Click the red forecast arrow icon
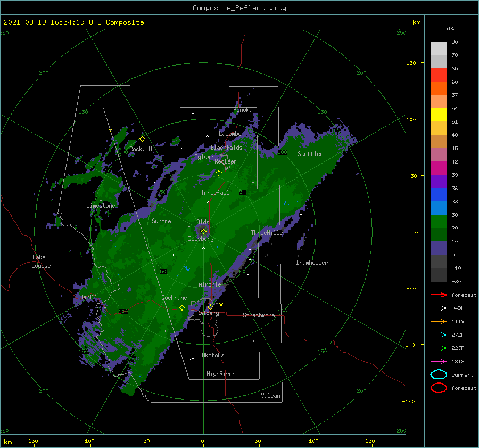This screenshot has height=448, width=479. pyautogui.click(x=439, y=295)
